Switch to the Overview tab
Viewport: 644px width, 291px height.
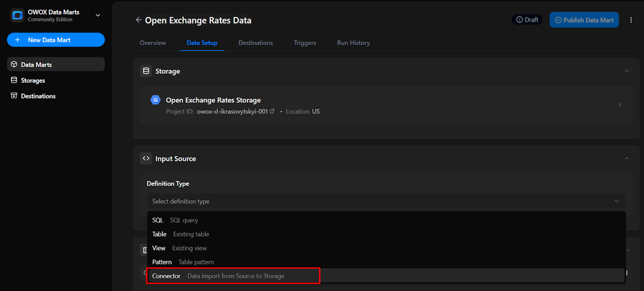[153, 43]
